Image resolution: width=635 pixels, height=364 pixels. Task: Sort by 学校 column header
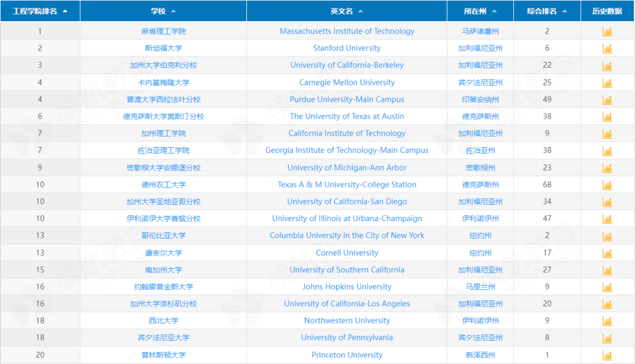163,11
